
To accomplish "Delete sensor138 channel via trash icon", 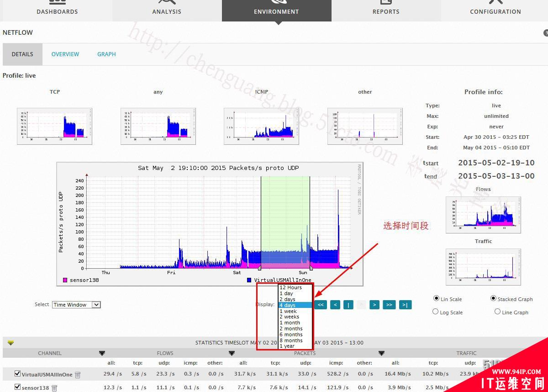I will [x=54, y=388].
